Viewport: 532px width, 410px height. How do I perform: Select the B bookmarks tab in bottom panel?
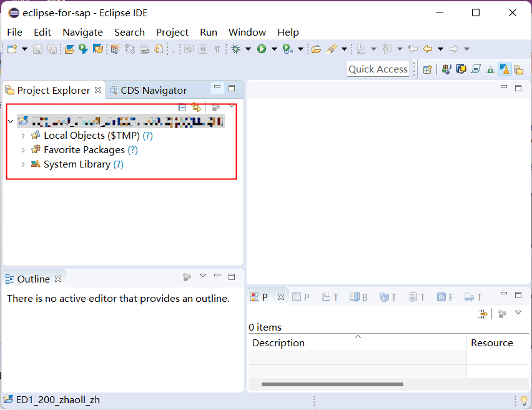(358, 297)
